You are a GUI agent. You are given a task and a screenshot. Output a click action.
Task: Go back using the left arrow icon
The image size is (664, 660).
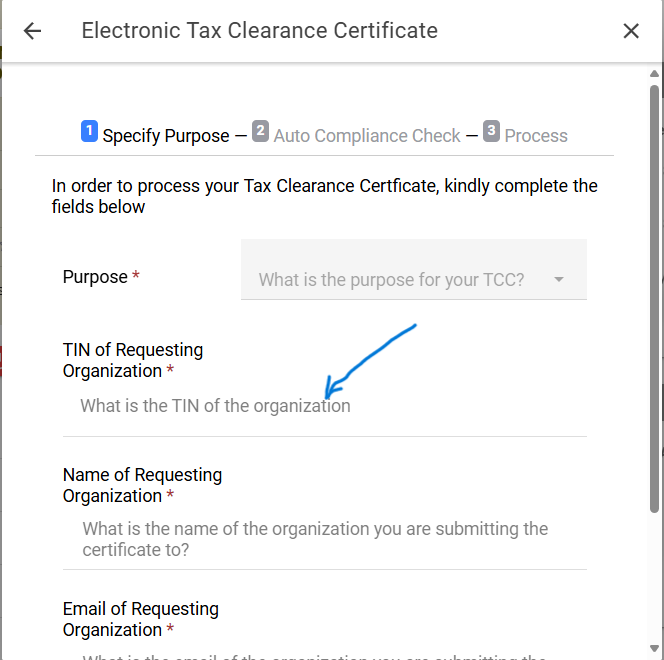coord(32,31)
